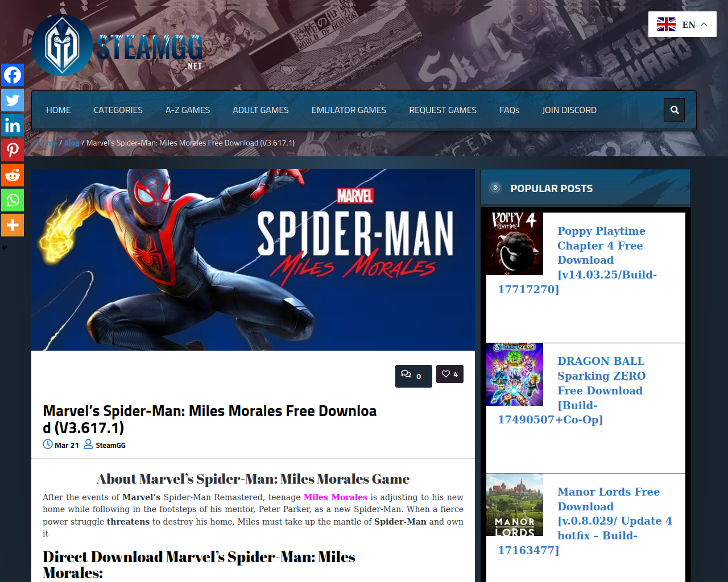Open the EN language dropdown

click(x=682, y=24)
